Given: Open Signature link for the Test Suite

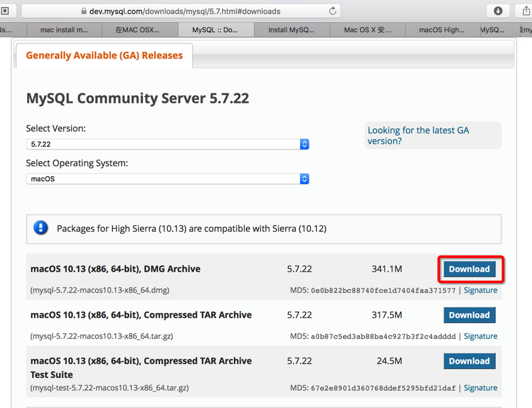Looking at the screenshot, I should (x=480, y=388).
